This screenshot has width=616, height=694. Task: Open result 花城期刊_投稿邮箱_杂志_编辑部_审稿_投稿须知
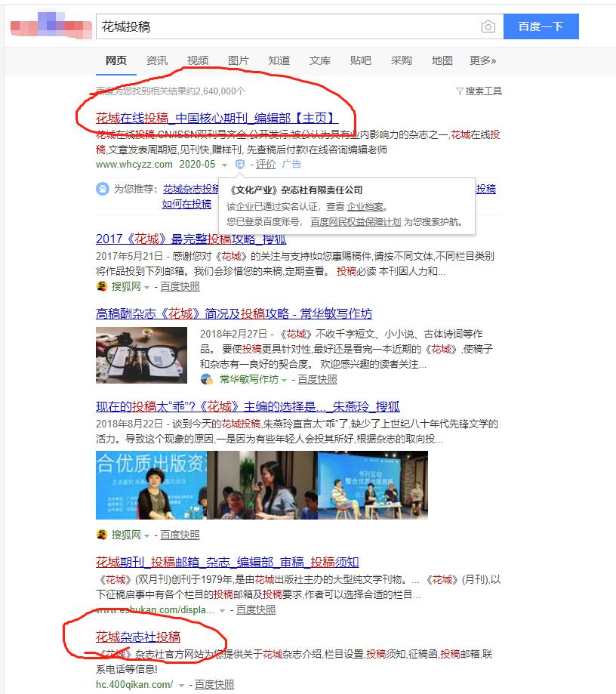pyautogui.click(x=227, y=563)
